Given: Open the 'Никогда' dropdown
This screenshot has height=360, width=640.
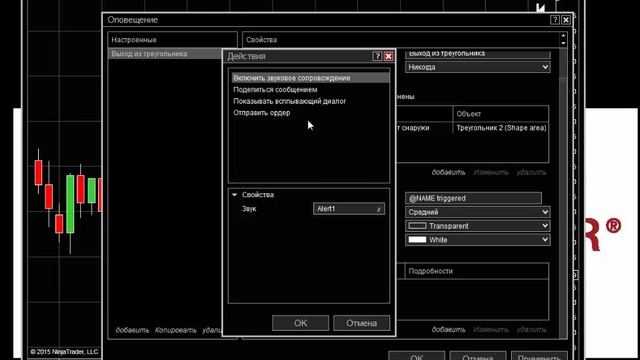Looking at the screenshot, I should point(478,67).
